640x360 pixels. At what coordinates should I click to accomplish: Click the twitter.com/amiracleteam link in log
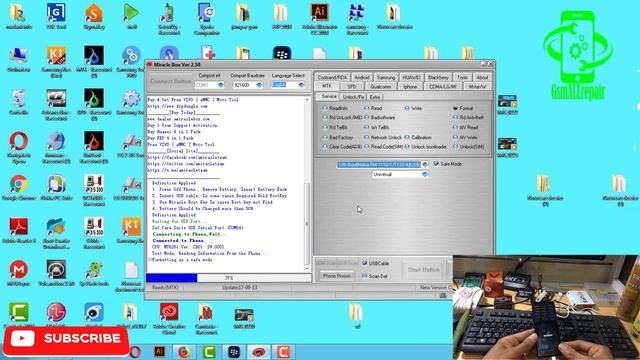coord(186,164)
